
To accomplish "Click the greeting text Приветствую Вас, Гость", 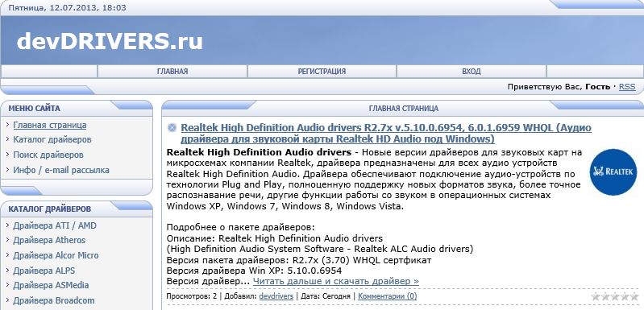I will pyautogui.click(x=559, y=87).
